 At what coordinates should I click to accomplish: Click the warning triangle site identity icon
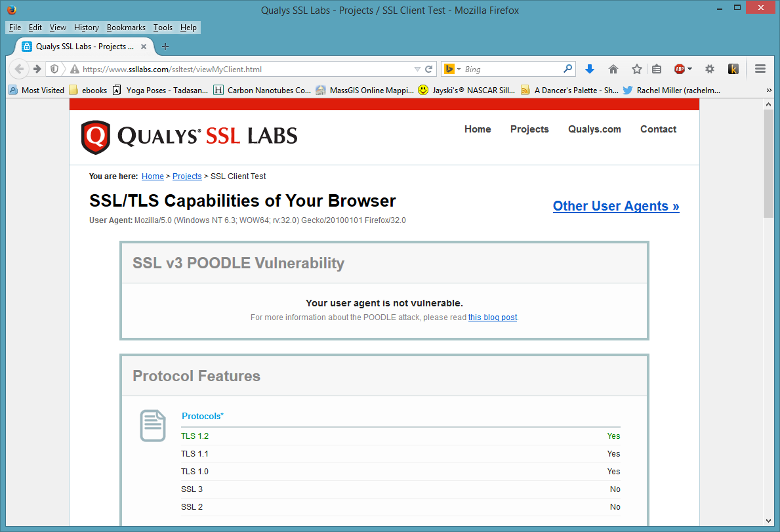[x=75, y=69]
